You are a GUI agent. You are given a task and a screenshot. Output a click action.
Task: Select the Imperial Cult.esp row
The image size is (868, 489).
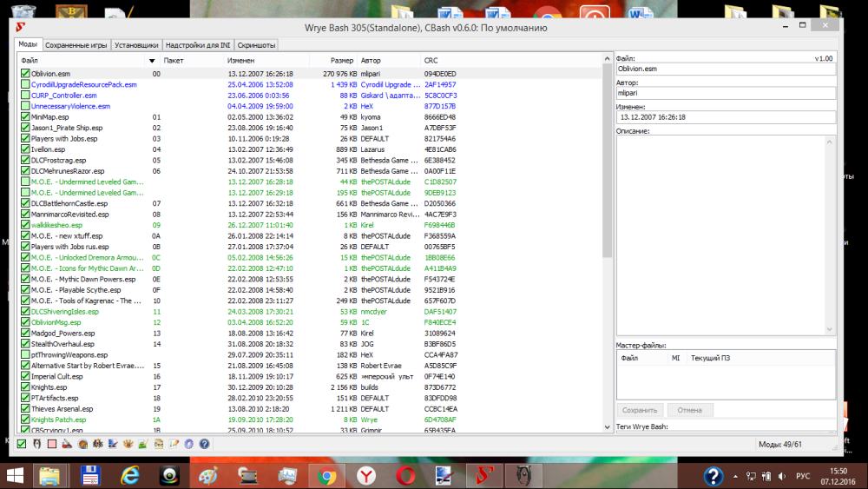310,376
